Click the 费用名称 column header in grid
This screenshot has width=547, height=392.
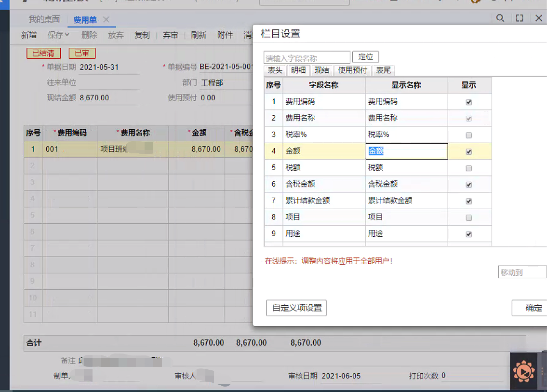tap(133, 133)
